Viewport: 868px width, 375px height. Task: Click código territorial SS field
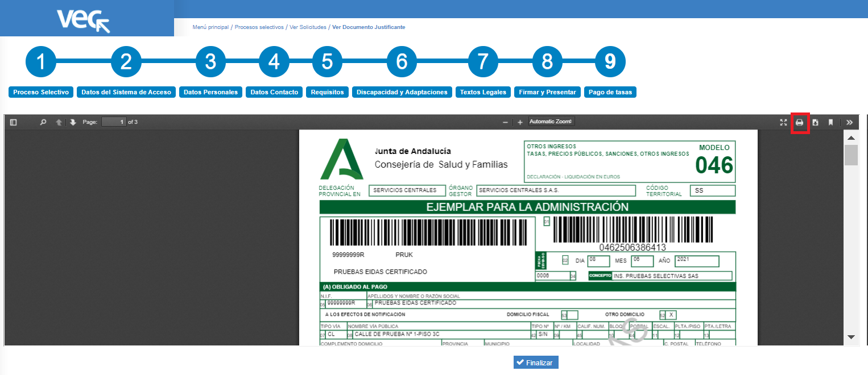(x=712, y=190)
